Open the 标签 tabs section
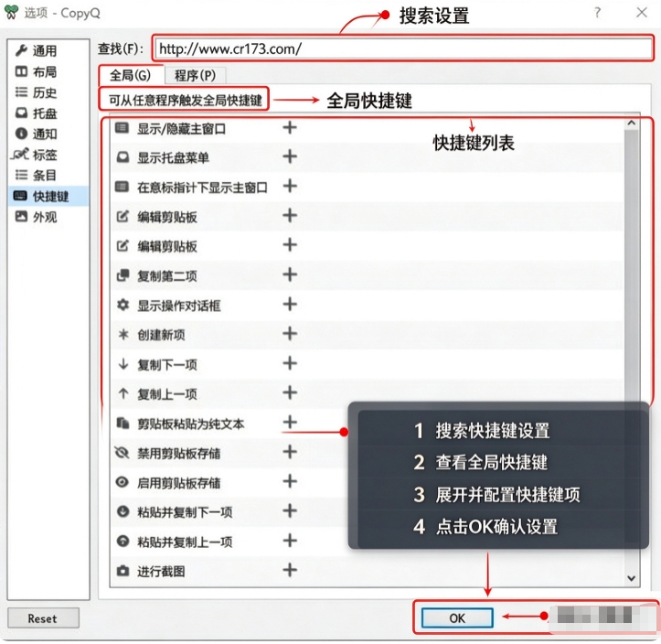661x644 pixels. (35, 155)
